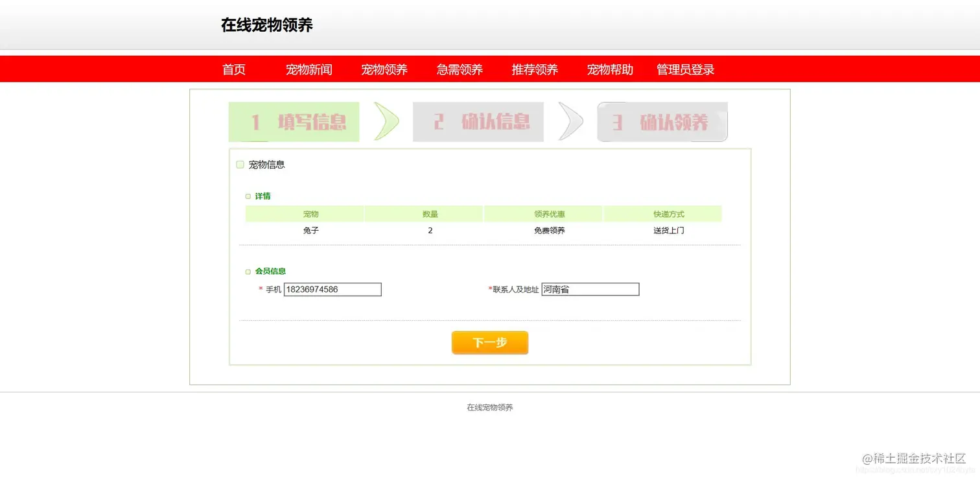This screenshot has width=980, height=479.
Task: Select 急需领养 from the navigation
Action: (x=460, y=69)
